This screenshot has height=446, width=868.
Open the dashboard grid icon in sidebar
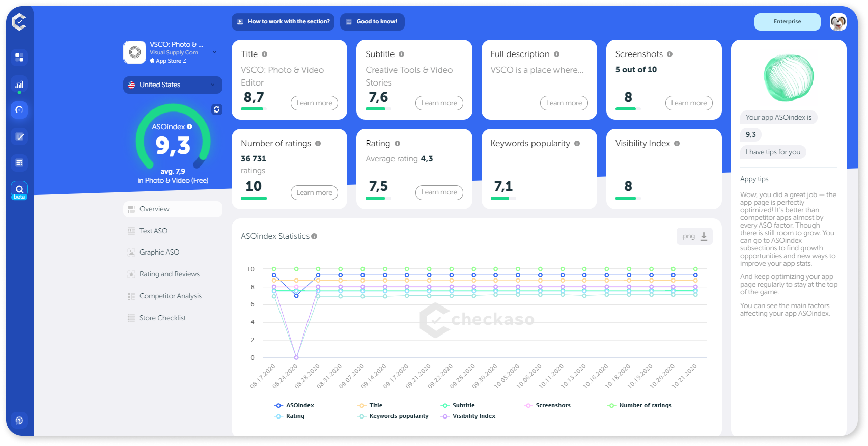click(19, 57)
